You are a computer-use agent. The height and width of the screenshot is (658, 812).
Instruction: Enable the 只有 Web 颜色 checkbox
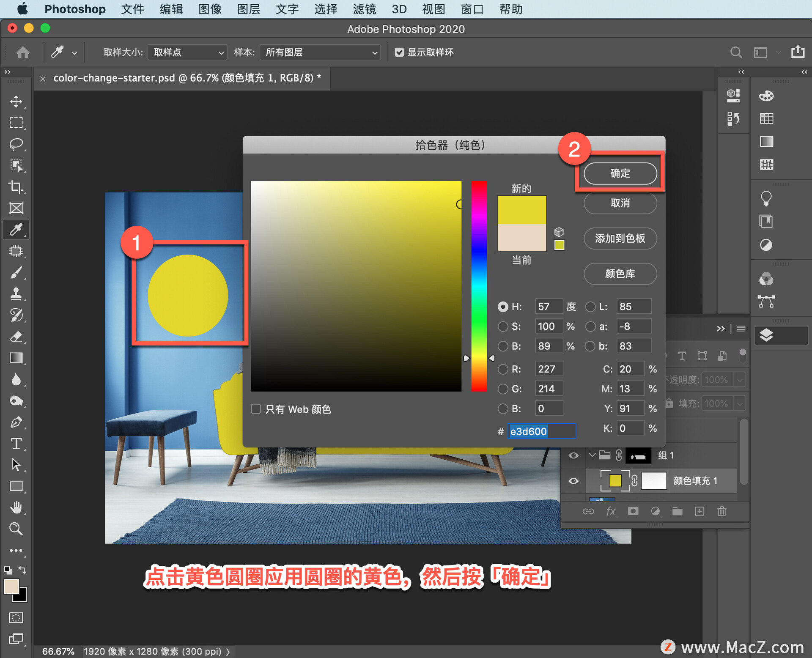256,409
